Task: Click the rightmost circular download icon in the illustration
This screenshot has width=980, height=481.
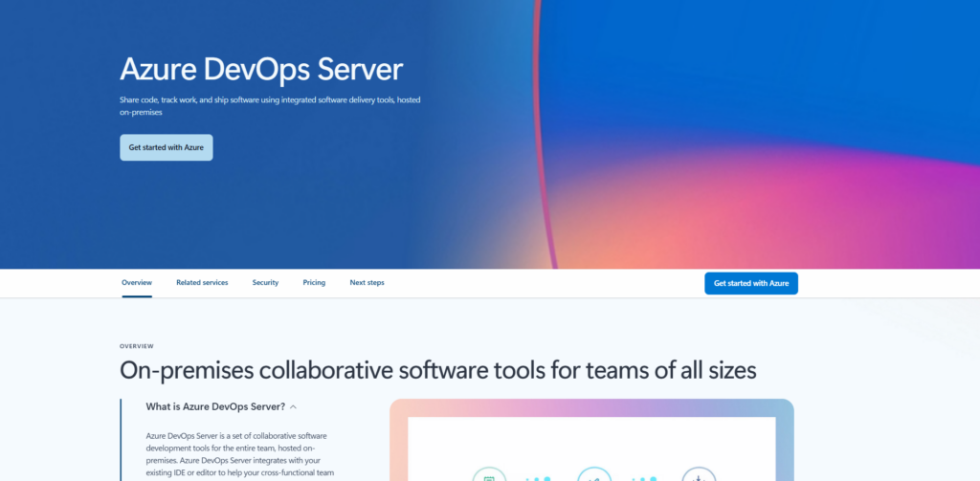Action: [698, 475]
